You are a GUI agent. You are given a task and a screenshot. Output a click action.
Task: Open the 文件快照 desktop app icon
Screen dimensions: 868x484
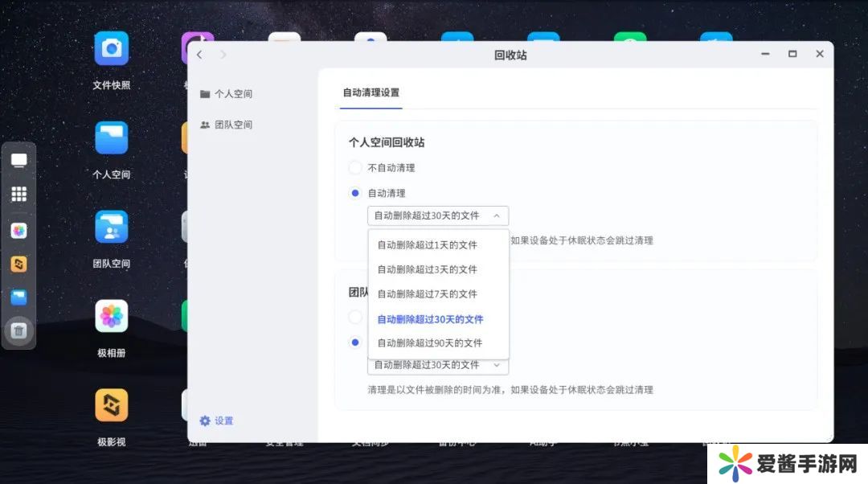(x=111, y=49)
